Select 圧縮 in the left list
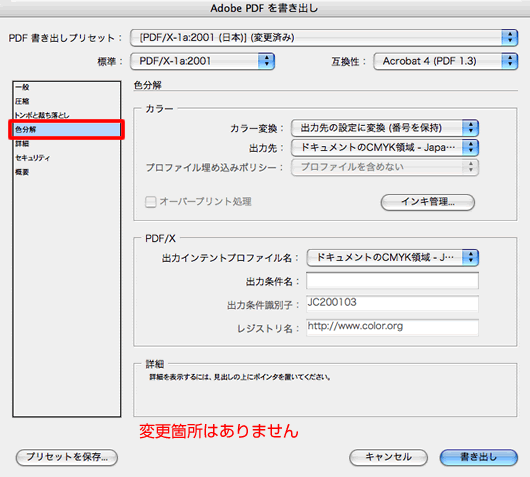The image size is (530, 477). [22, 101]
